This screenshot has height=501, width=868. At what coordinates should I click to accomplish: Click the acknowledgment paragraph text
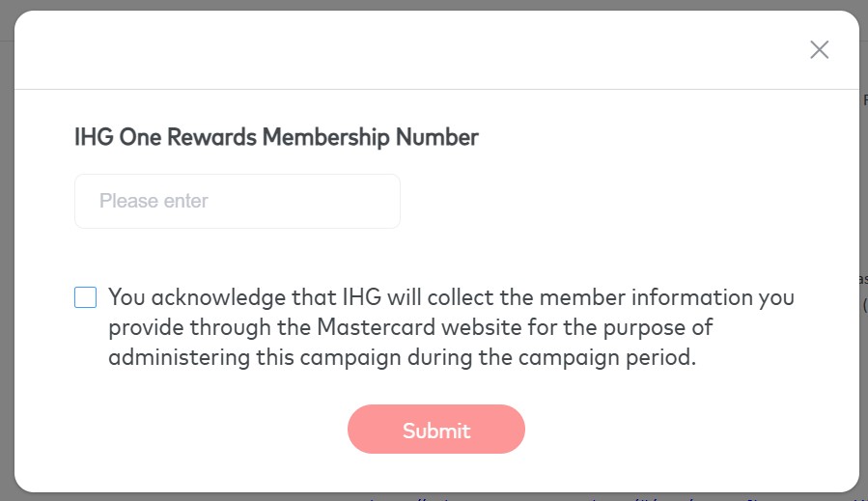[450, 327]
